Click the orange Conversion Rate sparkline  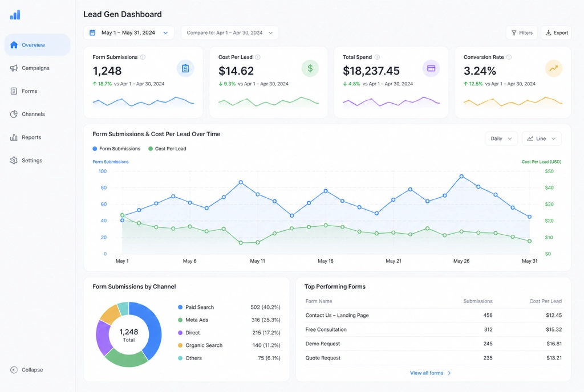513,101
